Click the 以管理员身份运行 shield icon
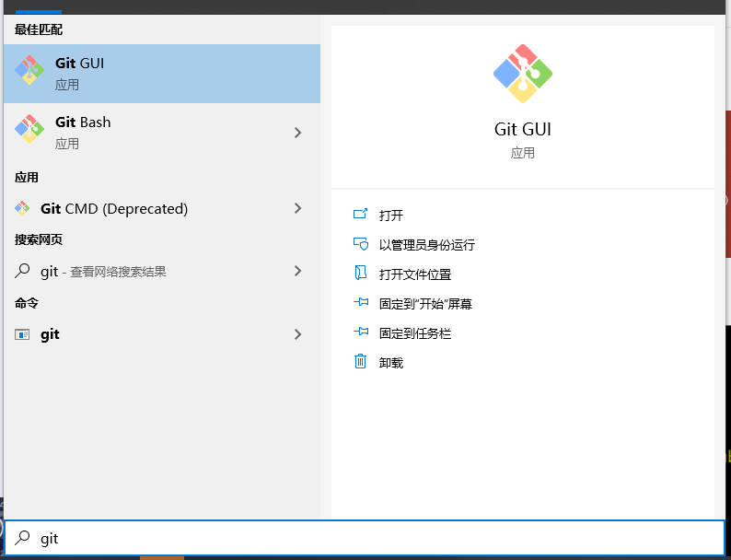This screenshot has height=560, width=731. tap(360, 244)
